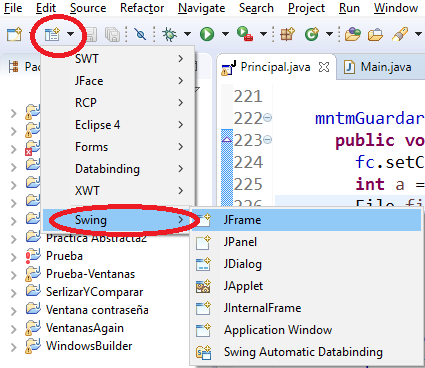425x368 pixels.
Task: Expand the Prueba project node
Action: coord(13,257)
